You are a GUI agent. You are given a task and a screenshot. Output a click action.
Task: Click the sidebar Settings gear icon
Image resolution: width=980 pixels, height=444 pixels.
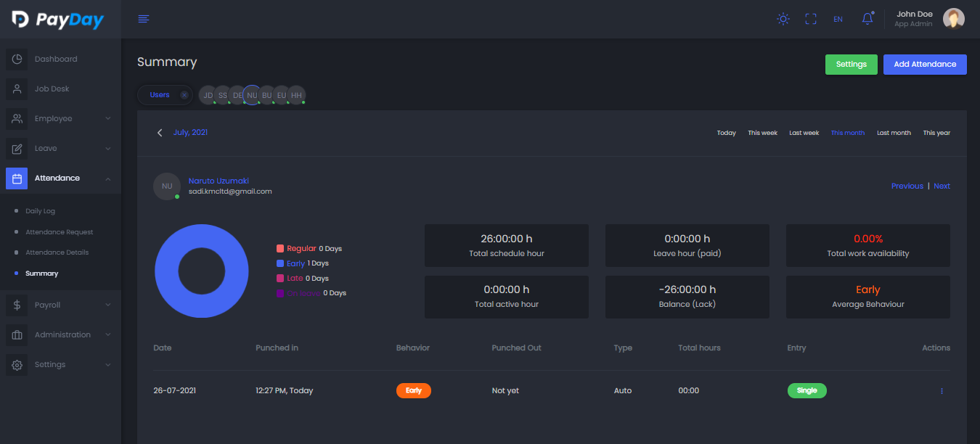[x=17, y=365]
